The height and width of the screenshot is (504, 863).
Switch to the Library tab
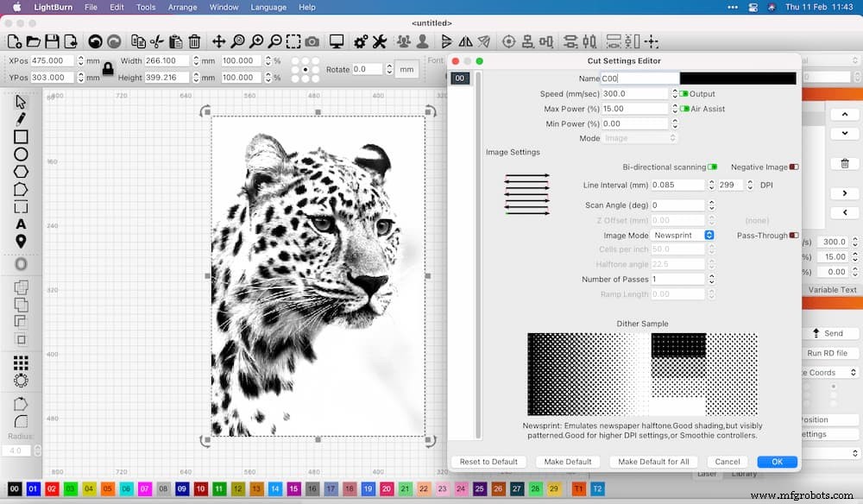743,473
